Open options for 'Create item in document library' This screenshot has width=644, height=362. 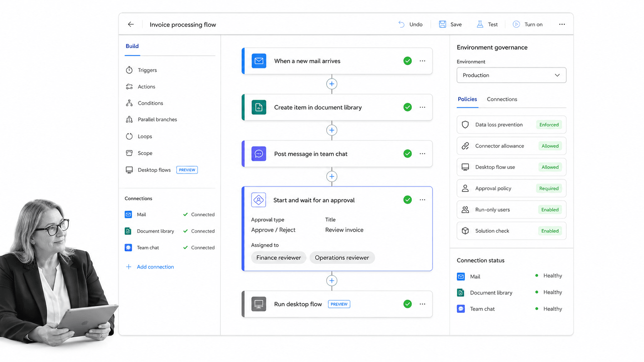tap(423, 107)
